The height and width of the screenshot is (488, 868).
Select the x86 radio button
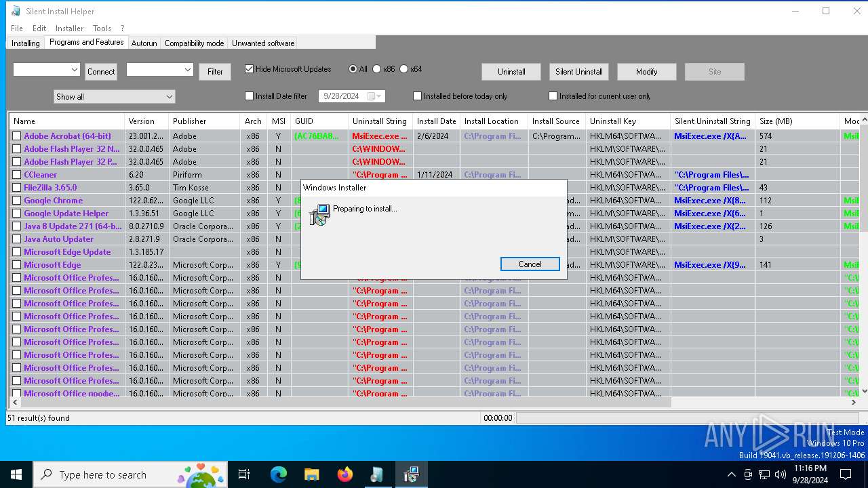(x=376, y=69)
